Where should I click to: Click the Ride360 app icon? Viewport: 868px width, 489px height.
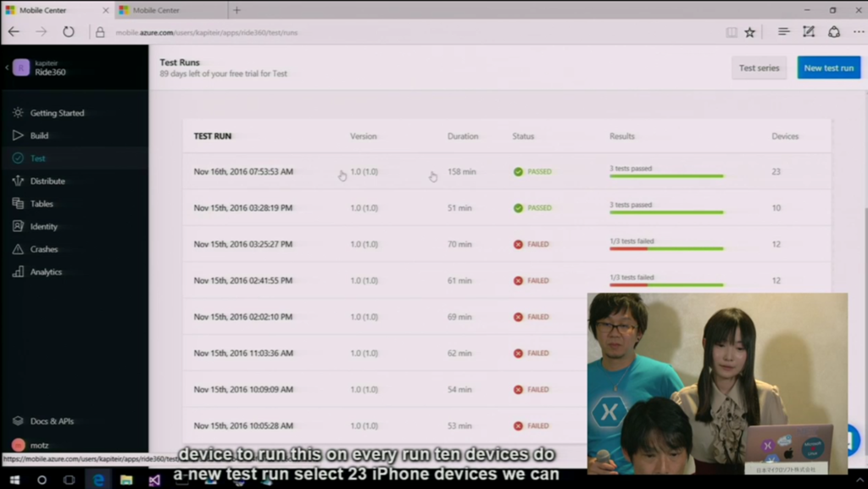(x=21, y=68)
